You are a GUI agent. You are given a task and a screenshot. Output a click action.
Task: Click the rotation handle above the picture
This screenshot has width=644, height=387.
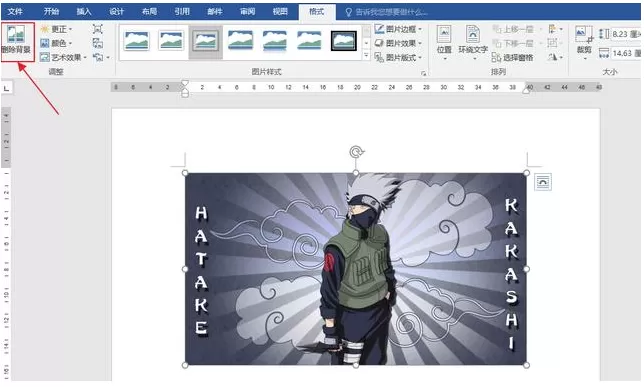click(356, 152)
